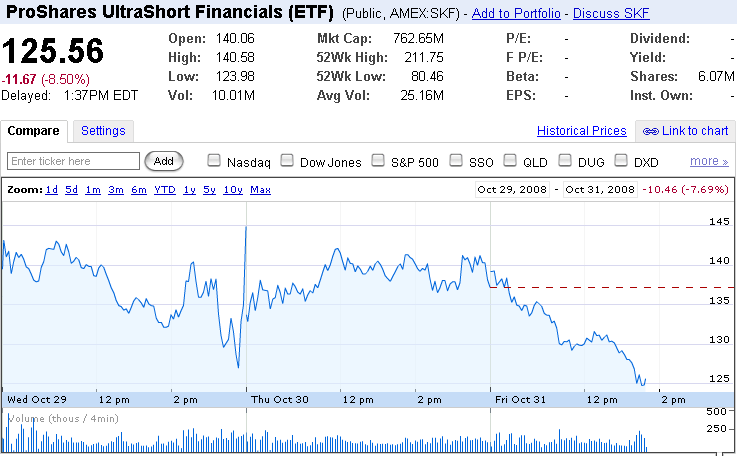The height and width of the screenshot is (456, 737).
Task: Open the Discuss SKF link
Action: (x=612, y=15)
